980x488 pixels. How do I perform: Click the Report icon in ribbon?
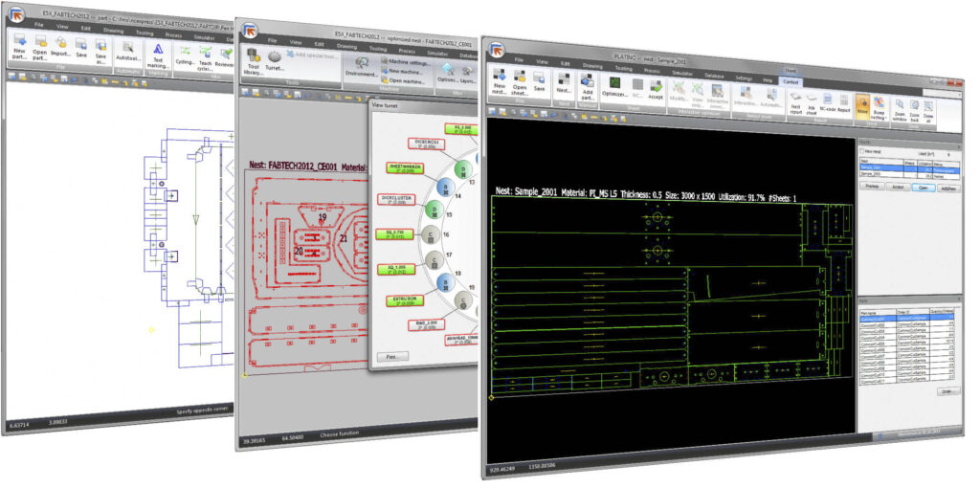pos(844,103)
